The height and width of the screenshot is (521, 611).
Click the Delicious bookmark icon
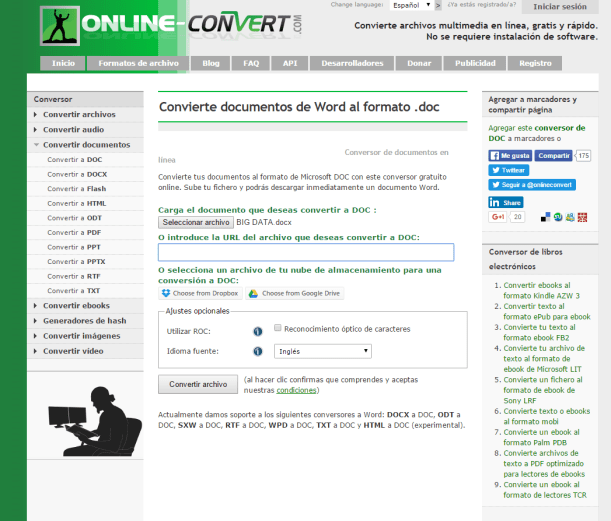click(x=546, y=217)
